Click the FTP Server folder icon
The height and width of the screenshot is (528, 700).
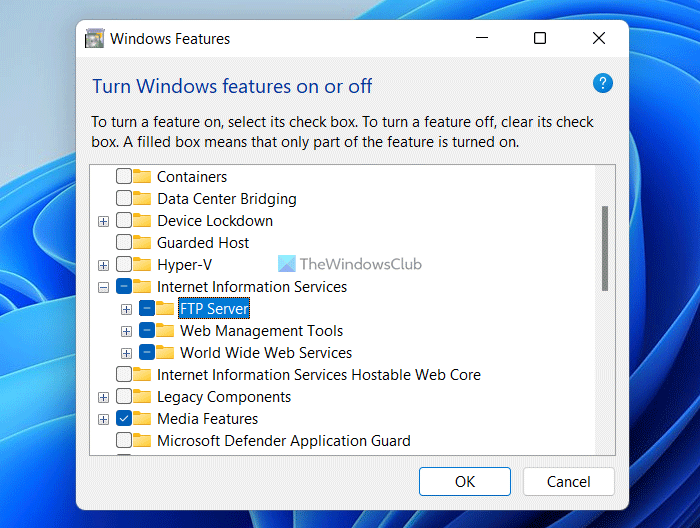click(165, 308)
